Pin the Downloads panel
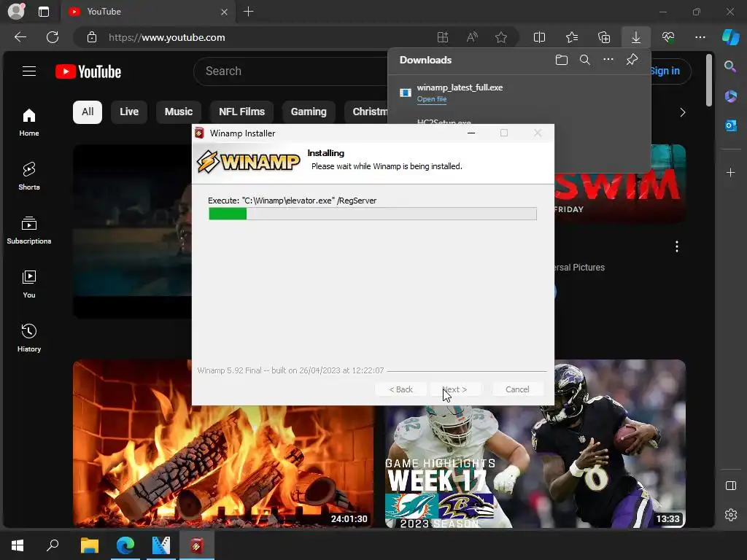Image resolution: width=747 pixels, height=560 pixels. point(632,60)
